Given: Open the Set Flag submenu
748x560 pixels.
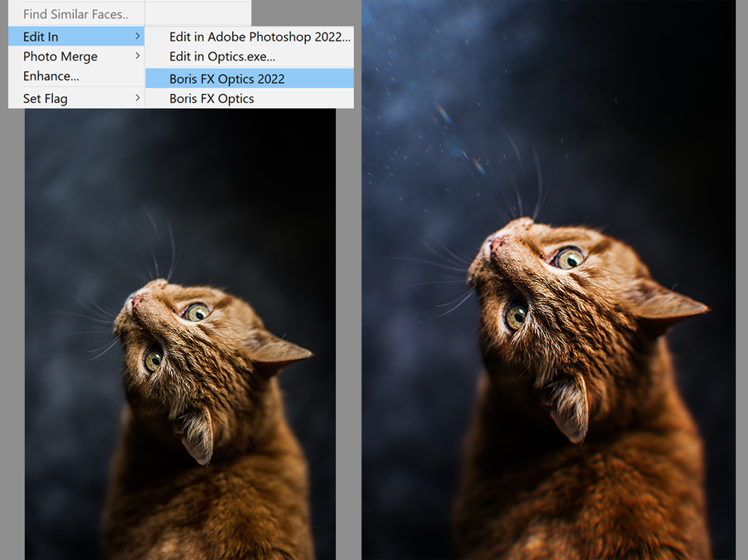Looking at the screenshot, I should 76,98.
